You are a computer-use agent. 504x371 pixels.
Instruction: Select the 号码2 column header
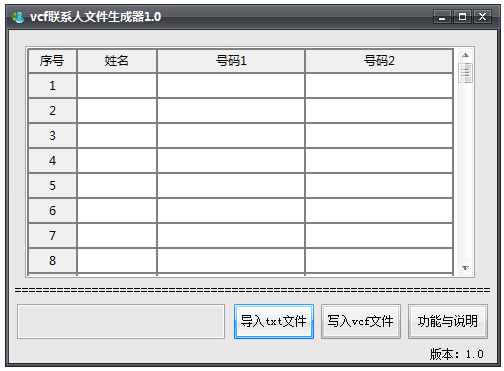point(379,61)
